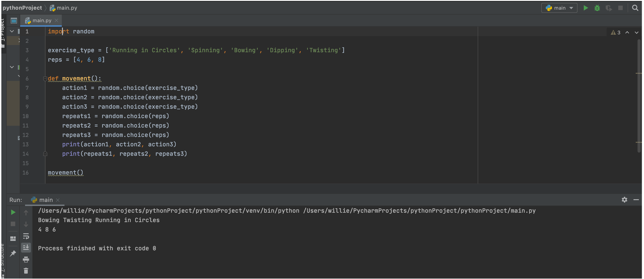
Task: Click the editor vertical scrollbar thumb
Action: click(x=639, y=96)
